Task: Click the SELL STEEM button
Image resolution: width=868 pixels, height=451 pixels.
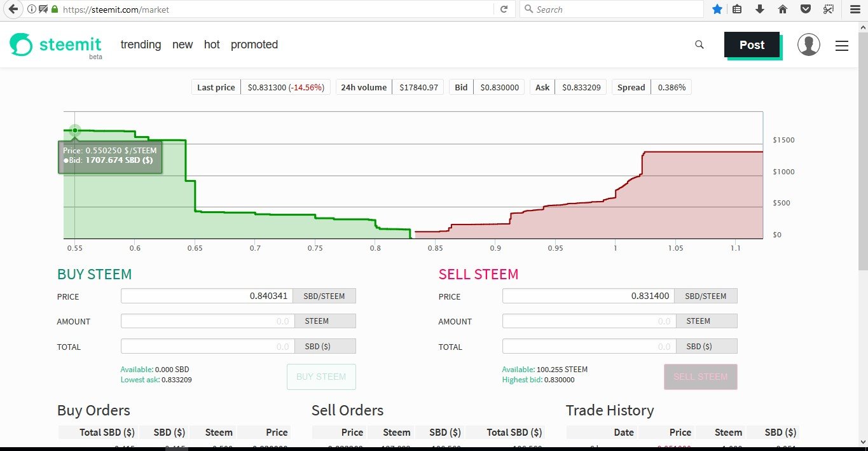Action: click(700, 377)
